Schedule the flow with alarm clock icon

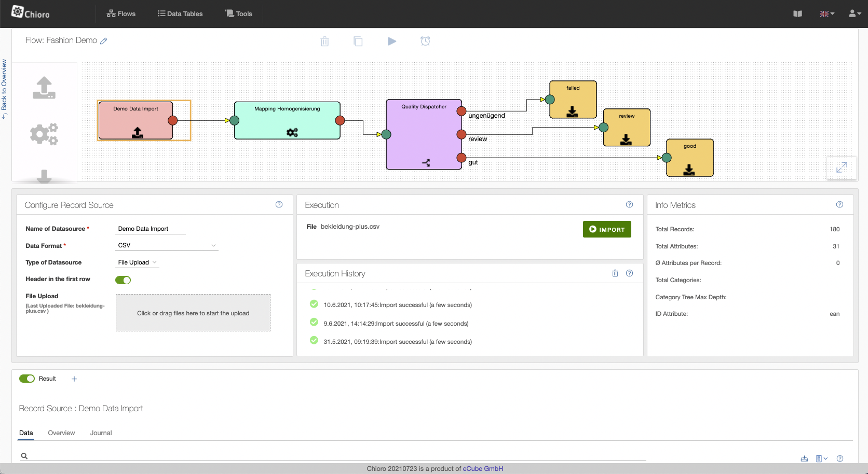tap(425, 41)
